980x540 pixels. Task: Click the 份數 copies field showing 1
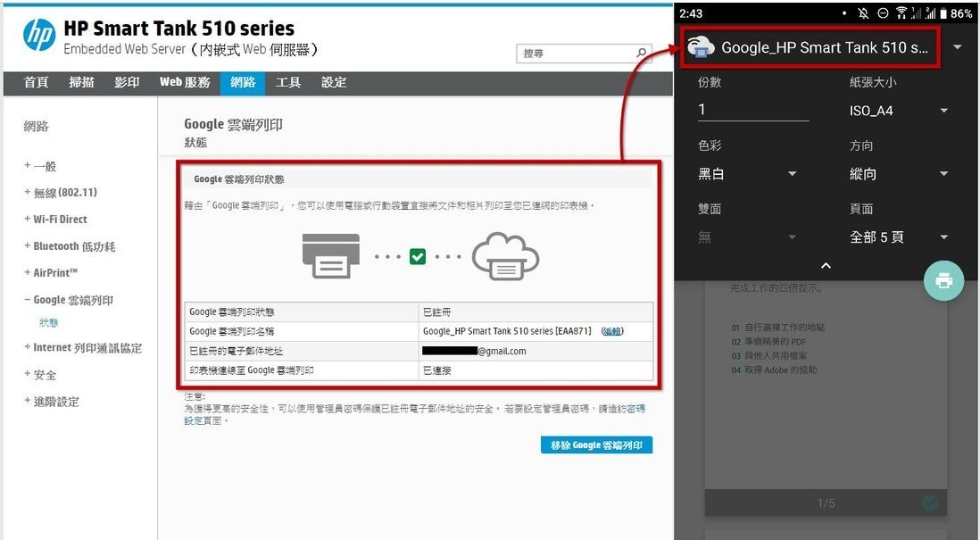pos(753,110)
